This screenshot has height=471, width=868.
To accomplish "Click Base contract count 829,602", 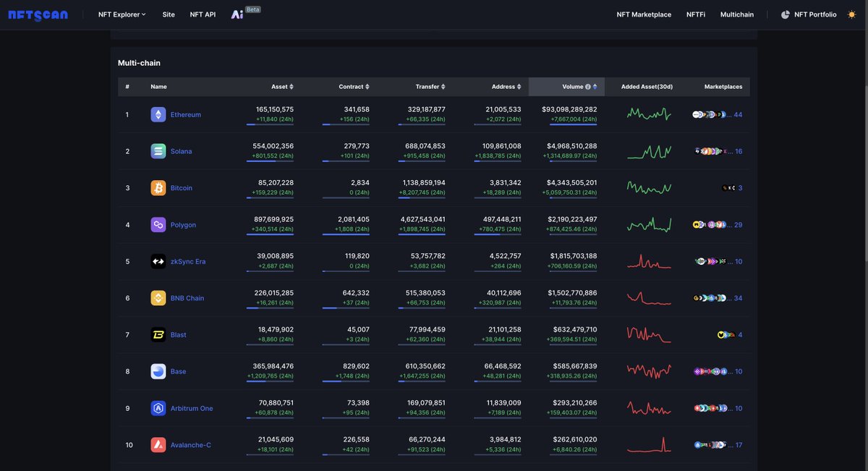I will 356,366.
